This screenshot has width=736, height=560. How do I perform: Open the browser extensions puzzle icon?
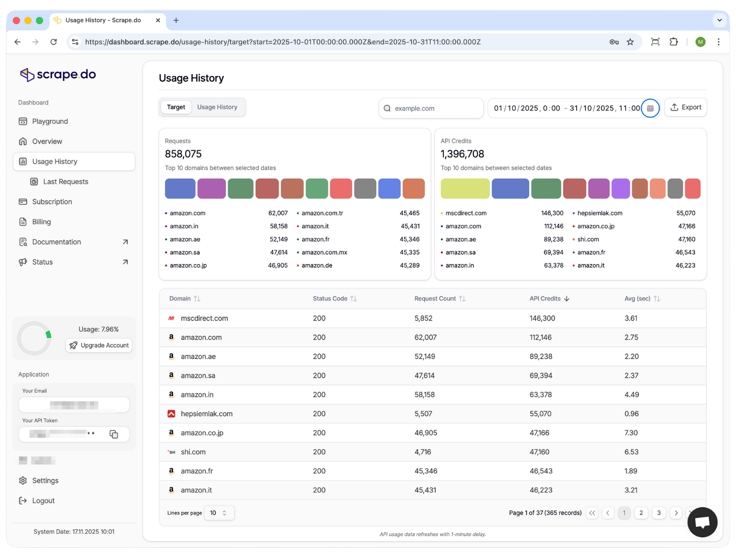coord(673,42)
